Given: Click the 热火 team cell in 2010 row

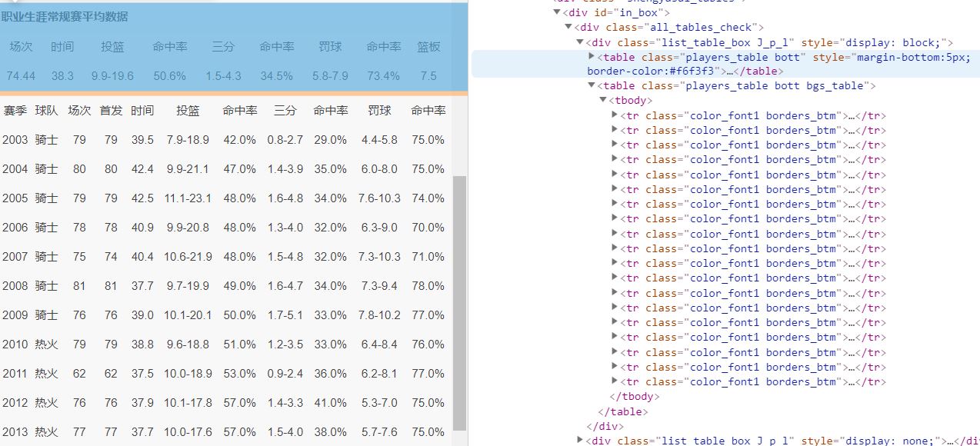Looking at the screenshot, I should point(46,344).
